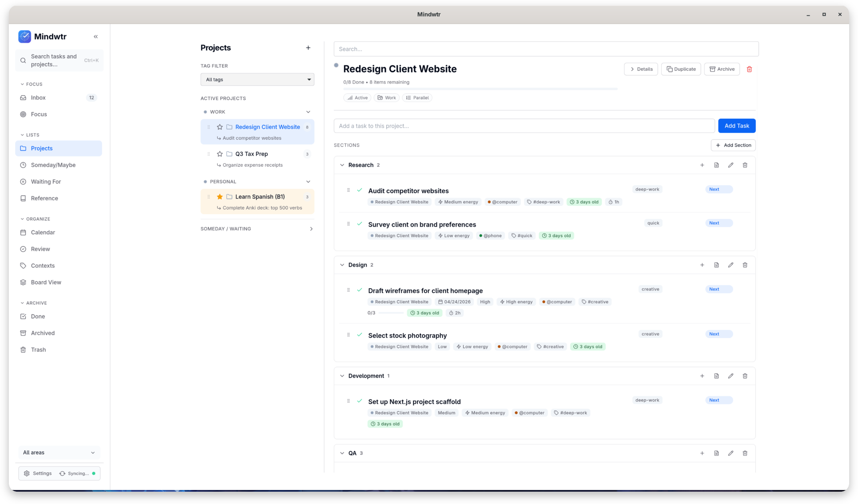
Task: Add task to Development section plus icon
Action: pos(702,376)
